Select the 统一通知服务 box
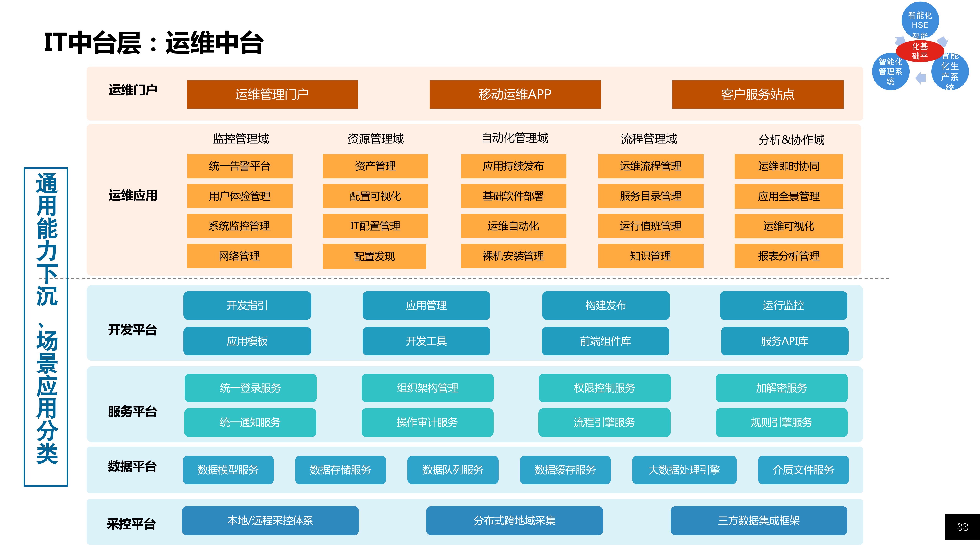The width and height of the screenshot is (980, 551). (x=250, y=423)
